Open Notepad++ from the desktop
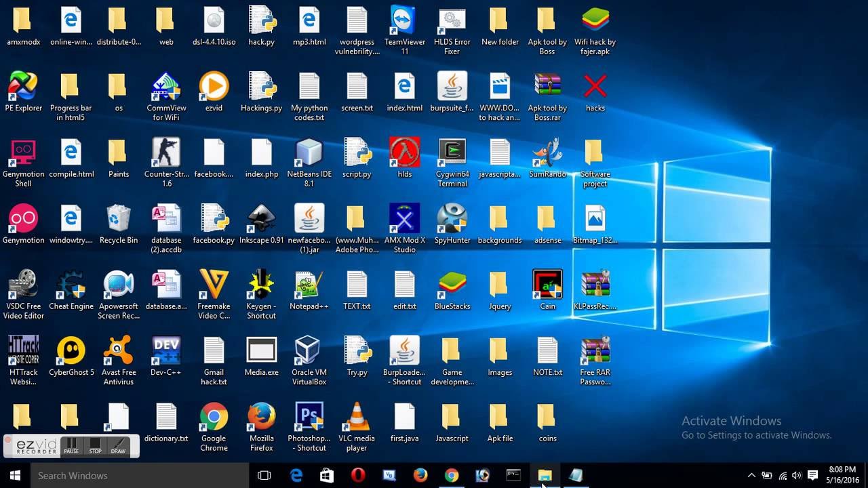This screenshot has width=868, height=488. (x=309, y=290)
